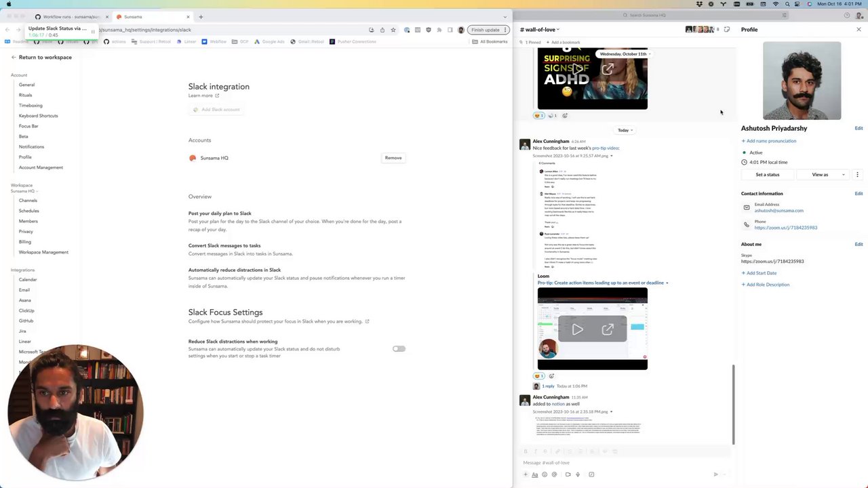
Task: Click the plus attach icon in composer
Action: click(526, 474)
